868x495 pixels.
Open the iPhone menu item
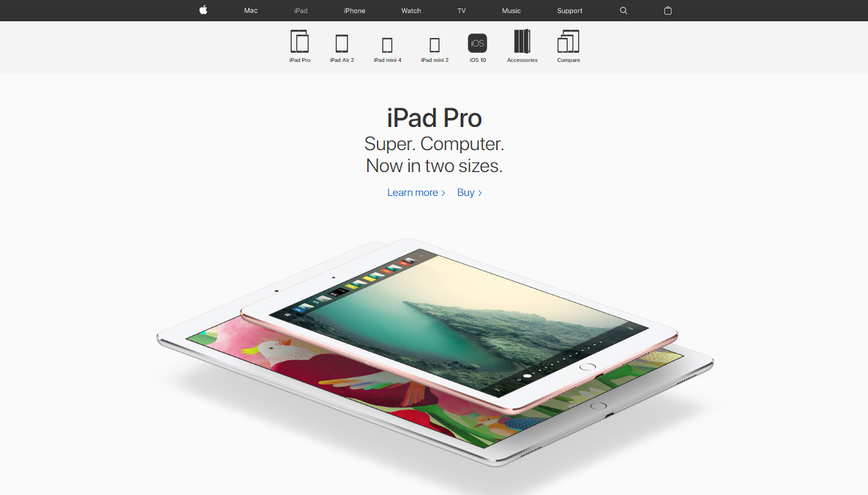(354, 10)
